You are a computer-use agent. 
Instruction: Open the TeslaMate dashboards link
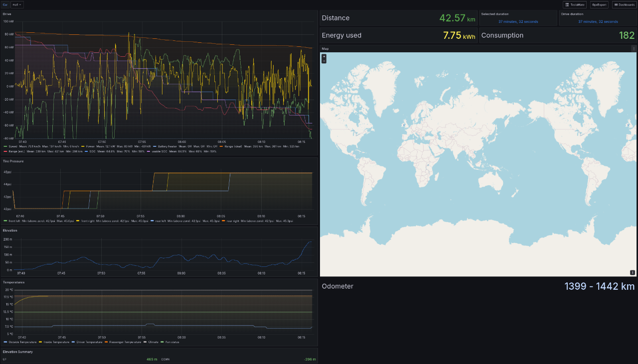574,4
